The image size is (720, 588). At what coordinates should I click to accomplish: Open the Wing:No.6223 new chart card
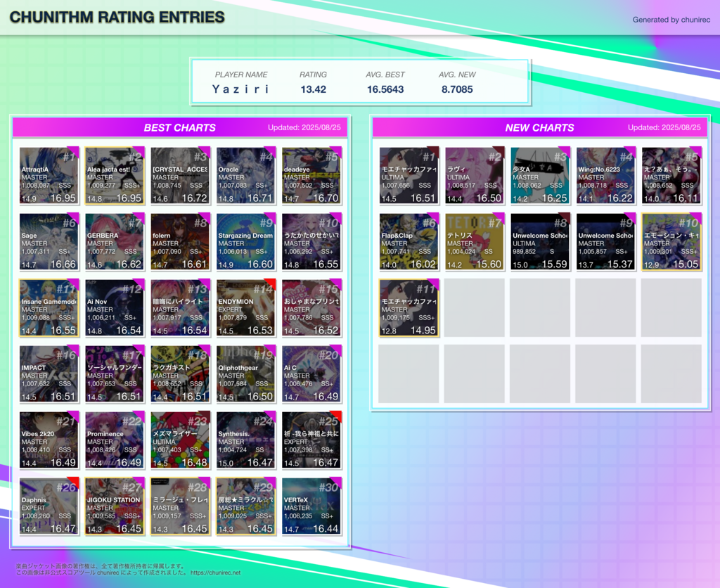pyautogui.click(x=605, y=176)
